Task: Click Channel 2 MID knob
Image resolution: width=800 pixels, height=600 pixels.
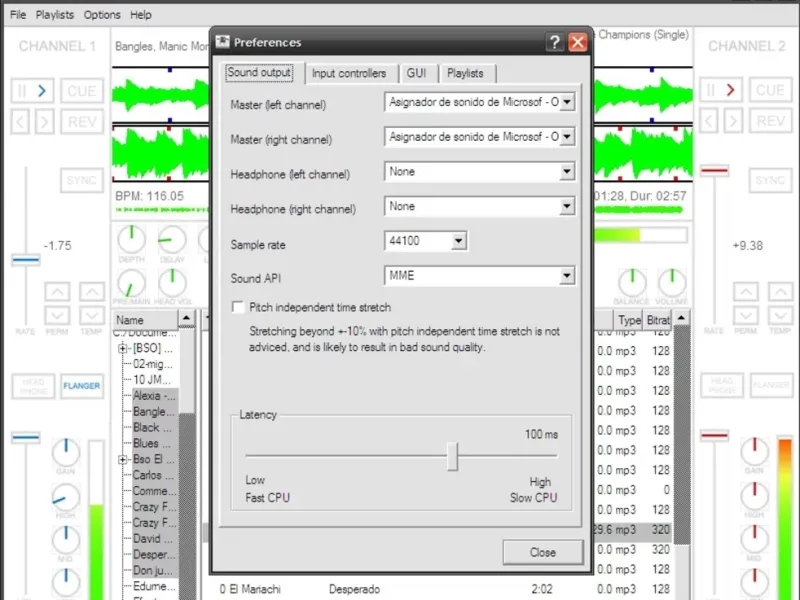Action: 754,539
